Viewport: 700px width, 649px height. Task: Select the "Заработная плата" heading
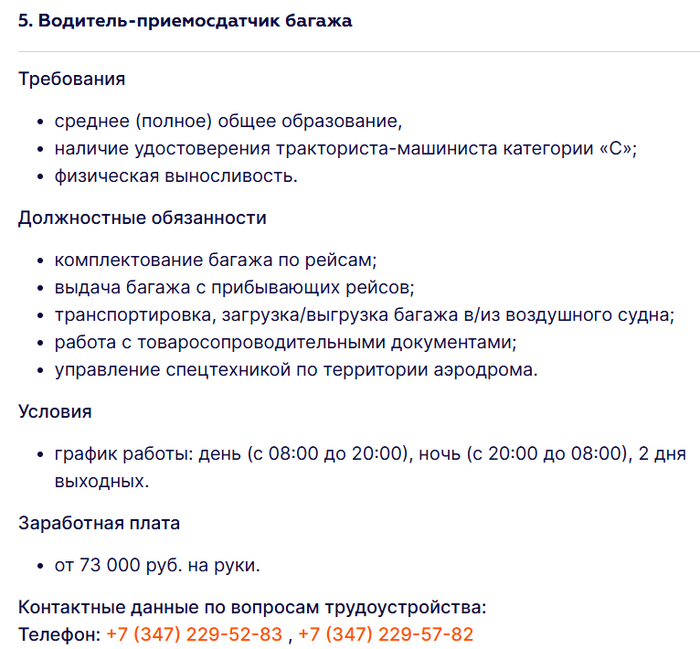point(99,522)
